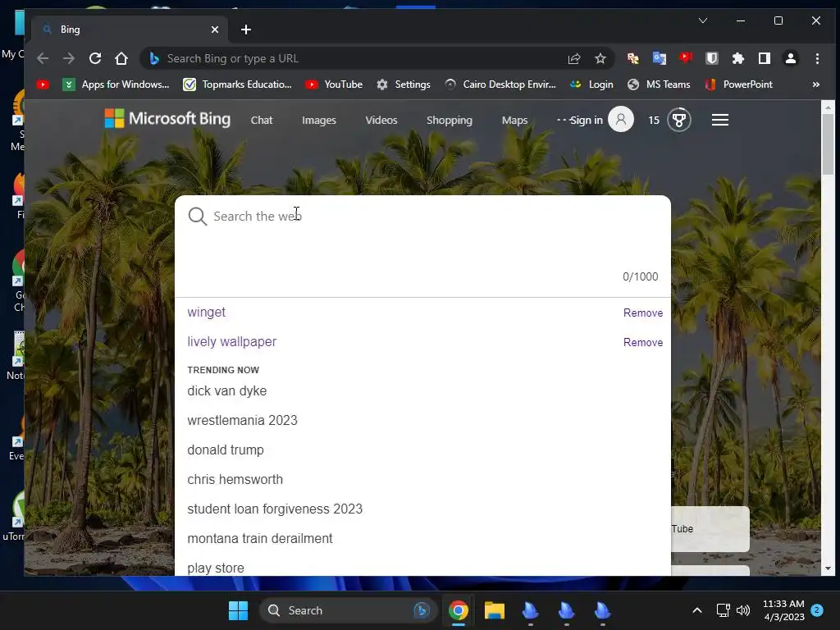This screenshot has height=630, width=840.
Task: Search trending donald trump
Action: (226, 450)
